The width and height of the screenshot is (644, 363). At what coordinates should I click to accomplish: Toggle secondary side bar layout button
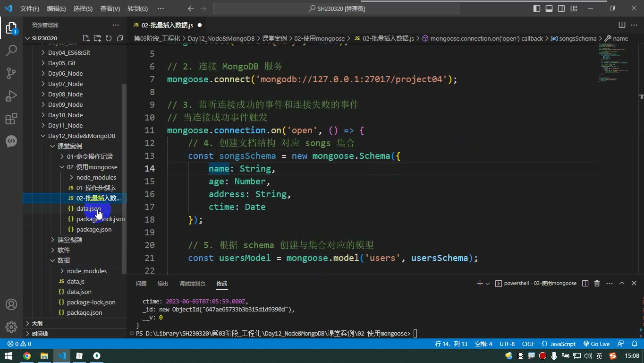coord(561,9)
